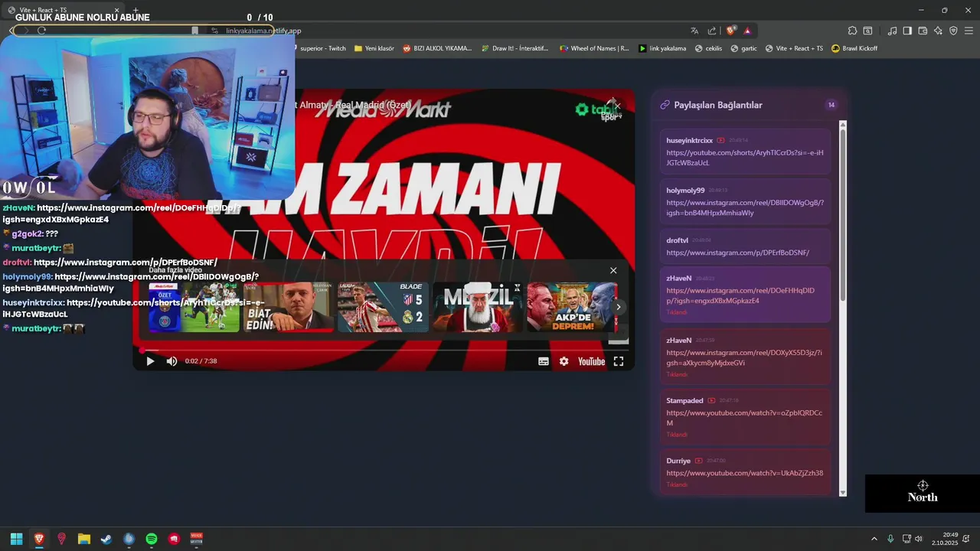Click the links panel scrollbar down arrow
This screenshot has height=551, width=980.
(x=843, y=493)
